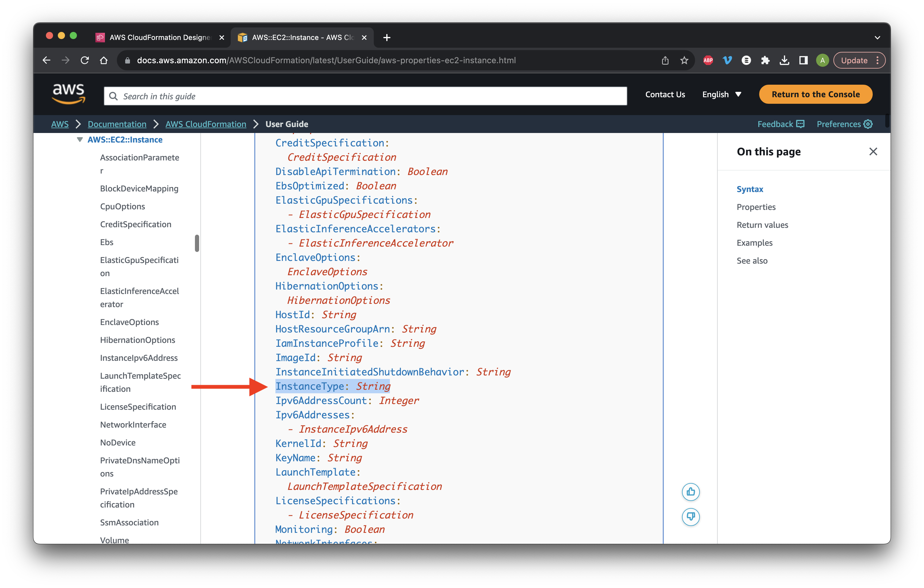Show browser downloads
The height and width of the screenshot is (588, 924).
(x=784, y=60)
